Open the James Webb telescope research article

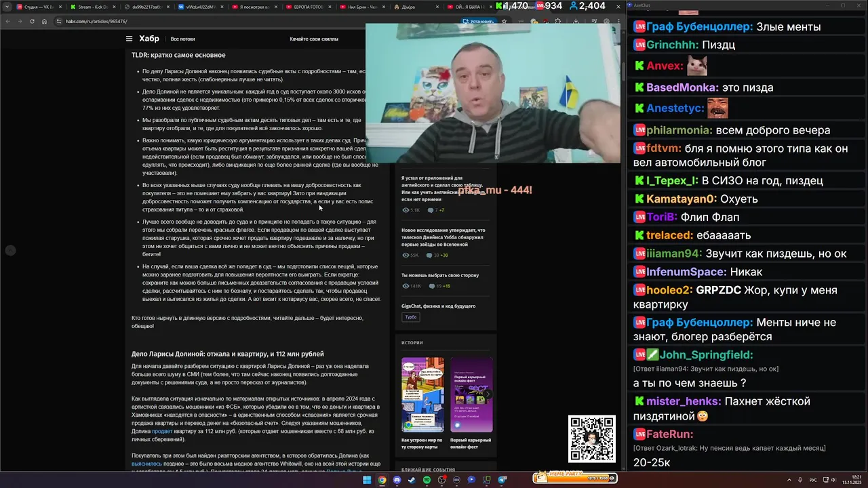(x=443, y=237)
